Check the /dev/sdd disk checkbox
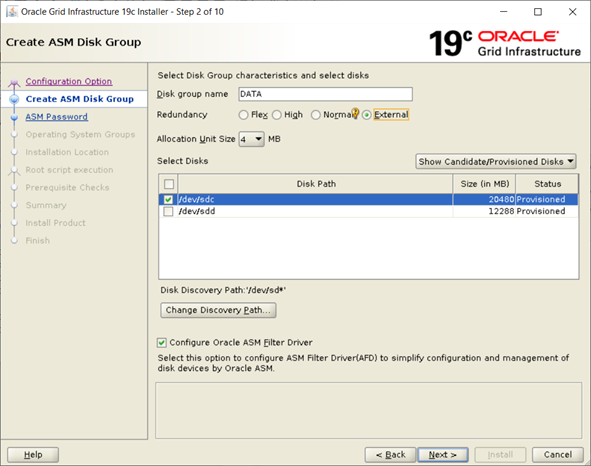 [168, 211]
